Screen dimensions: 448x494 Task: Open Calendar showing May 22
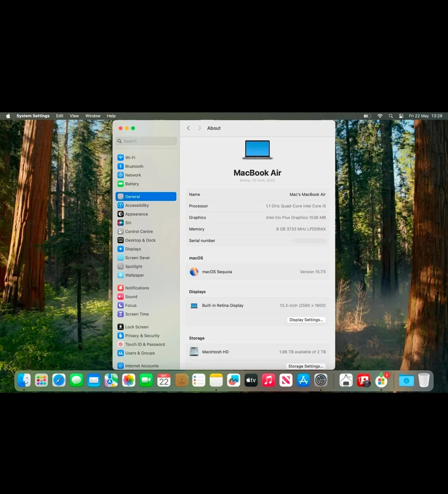point(164,380)
